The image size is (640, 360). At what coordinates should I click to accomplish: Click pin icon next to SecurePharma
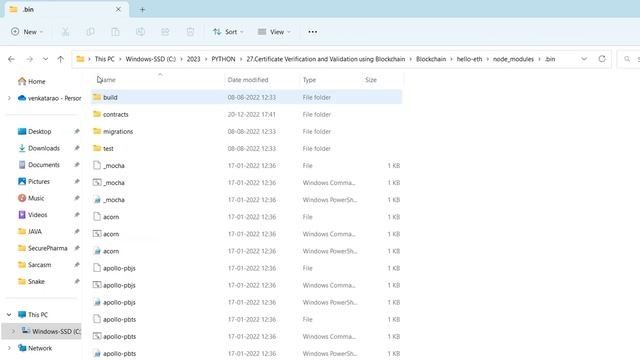77,248
